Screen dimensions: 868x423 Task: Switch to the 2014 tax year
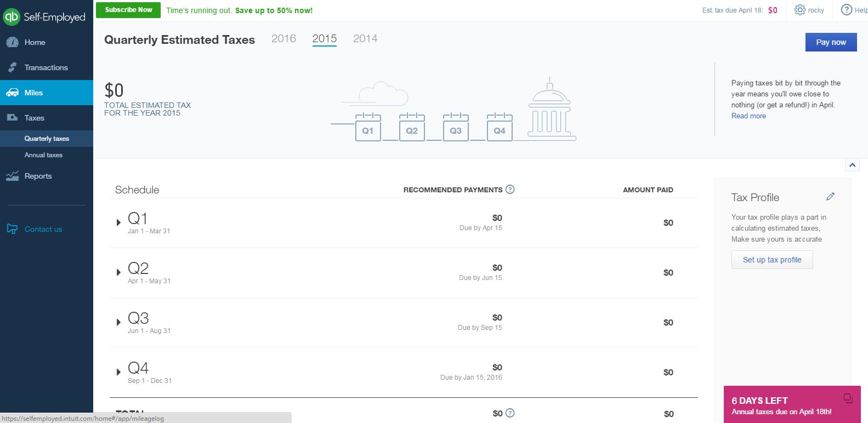click(365, 38)
